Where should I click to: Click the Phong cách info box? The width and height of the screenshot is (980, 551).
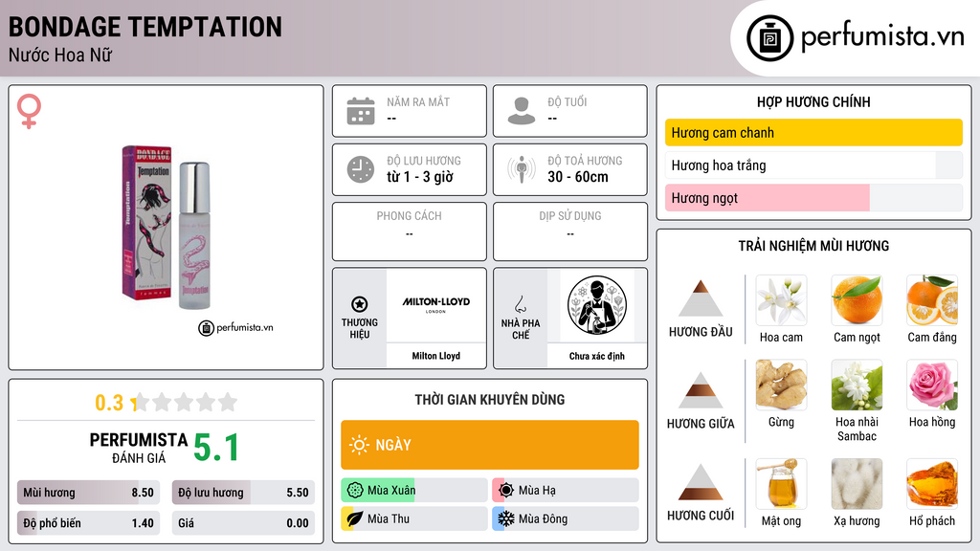pyautogui.click(x=410, y=231)
